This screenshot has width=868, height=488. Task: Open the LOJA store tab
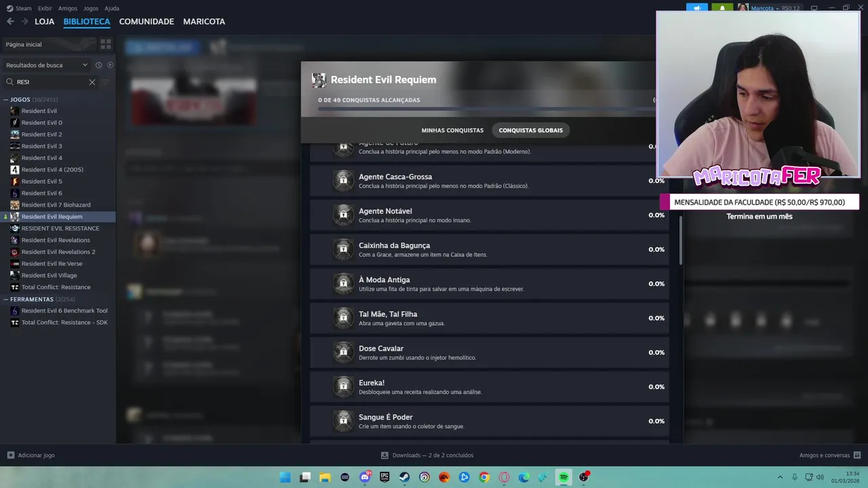[45, 22]
